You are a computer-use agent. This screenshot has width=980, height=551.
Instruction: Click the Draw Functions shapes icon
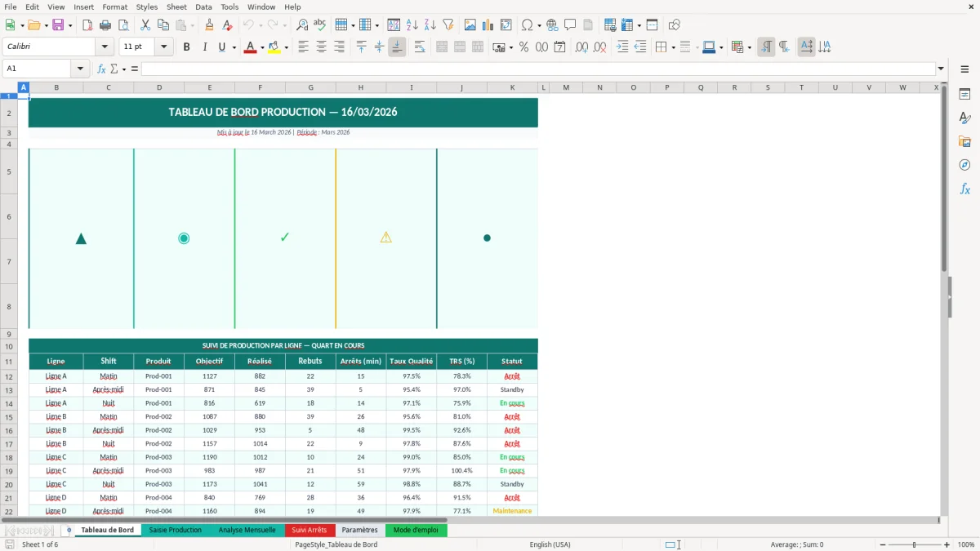tap(675, 25)
